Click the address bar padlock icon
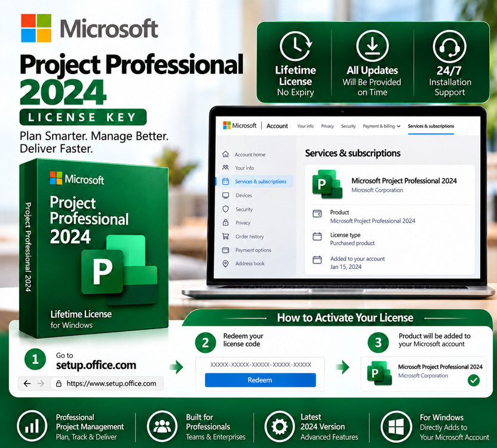Image resolution: width=497 pixels, height=448 pixels. point(59,383)
